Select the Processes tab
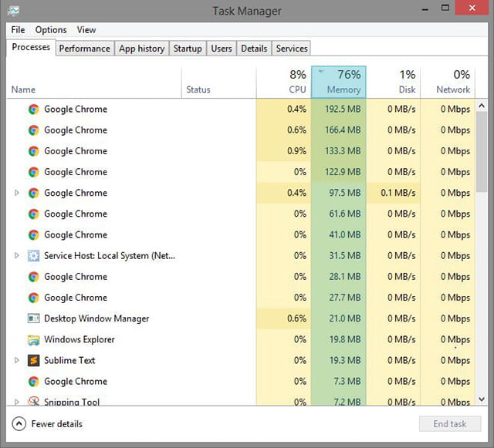Viewport: 494px width, 448px height. point(31,47)
